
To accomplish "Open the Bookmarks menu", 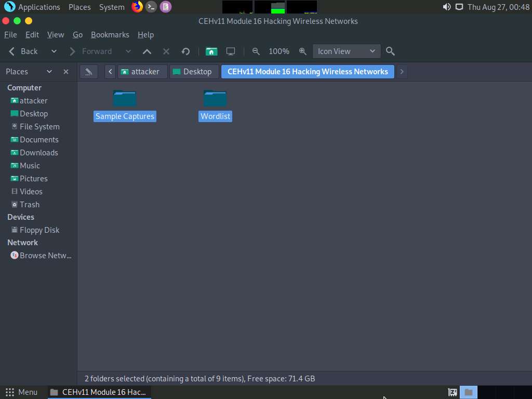I will (110, 34).
